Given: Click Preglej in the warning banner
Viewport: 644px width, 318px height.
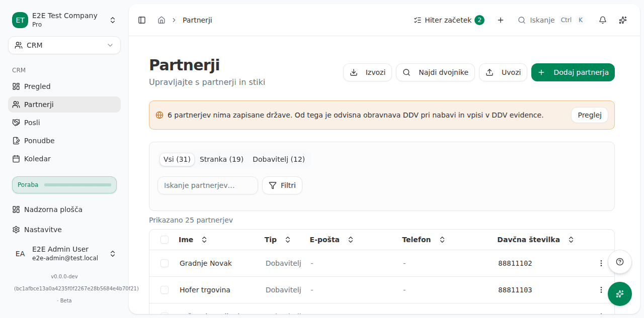Looking at the screenshot, I should pos(590,115).
